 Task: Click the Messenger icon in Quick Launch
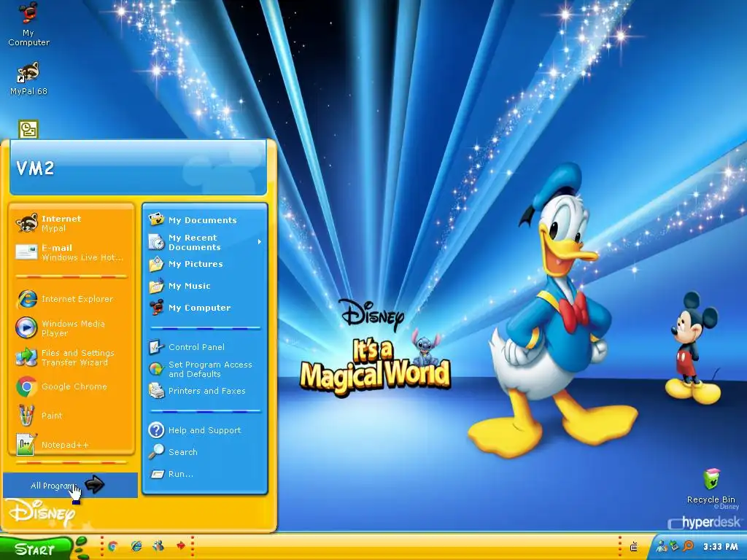[x=158, y=546]
